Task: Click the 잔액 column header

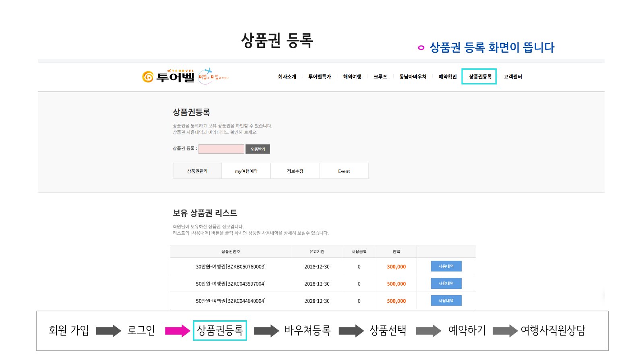Action: coord(396,252)
